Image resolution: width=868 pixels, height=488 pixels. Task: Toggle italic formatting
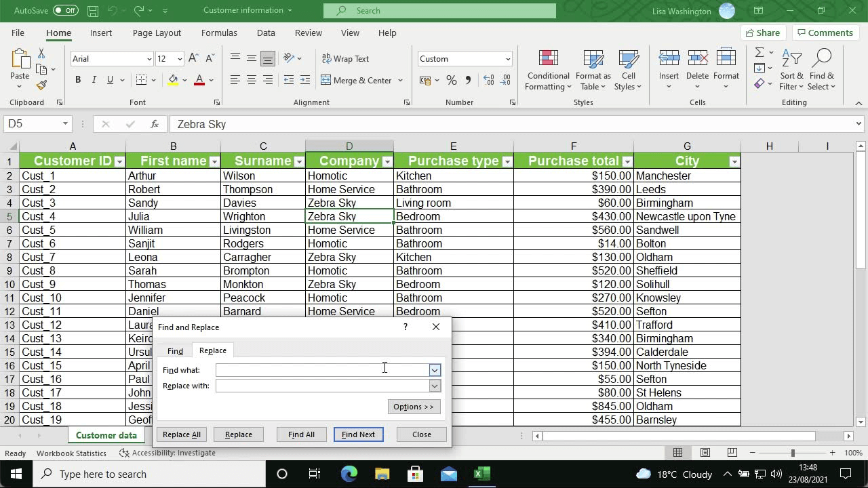point(94,80)
